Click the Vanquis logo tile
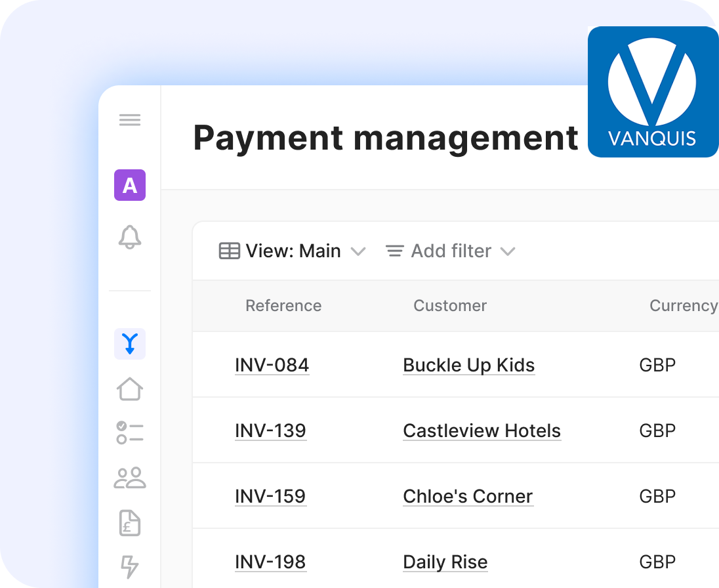The image size is (719, 588). (653, 92)
